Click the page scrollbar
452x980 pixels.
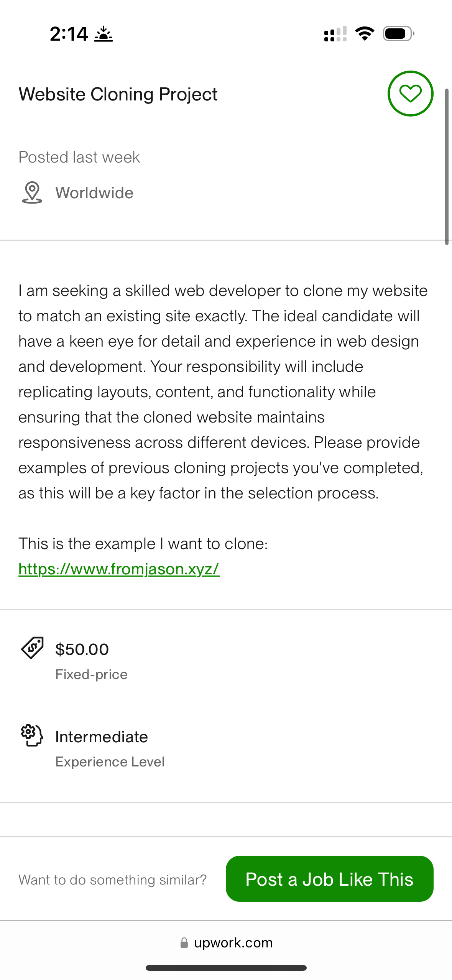point(447,167)
